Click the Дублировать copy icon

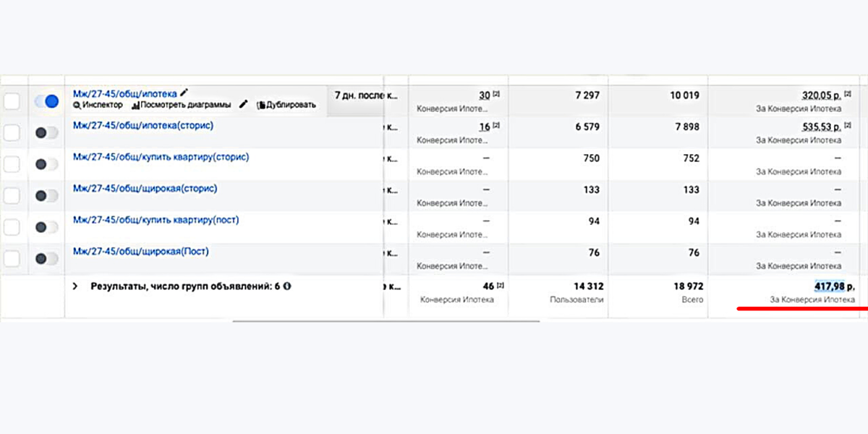(261, 105)
